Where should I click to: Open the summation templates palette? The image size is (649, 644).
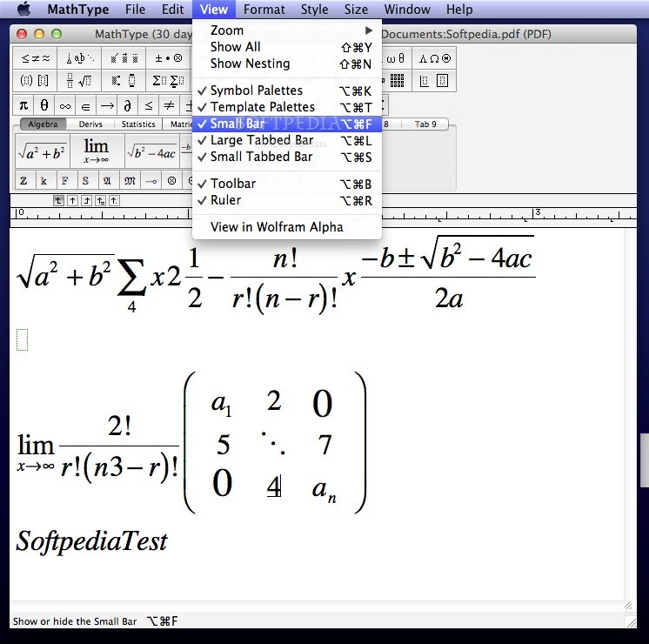pos(168,80)
